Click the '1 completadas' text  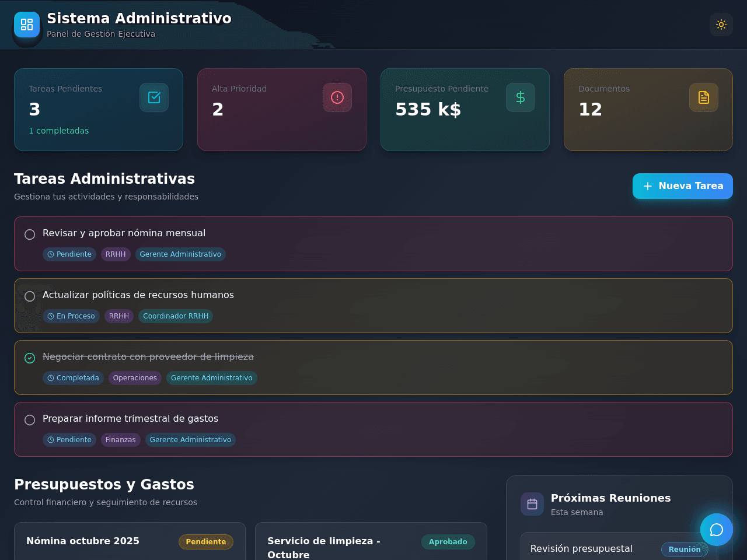(x=59, y=131)
